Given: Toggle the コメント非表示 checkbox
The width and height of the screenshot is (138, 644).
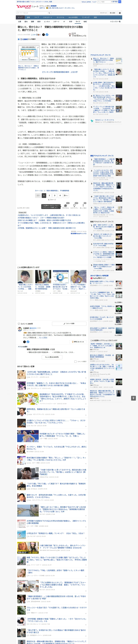Looking at the screenshot, I should pyautogui.click(x=75, y=361).
